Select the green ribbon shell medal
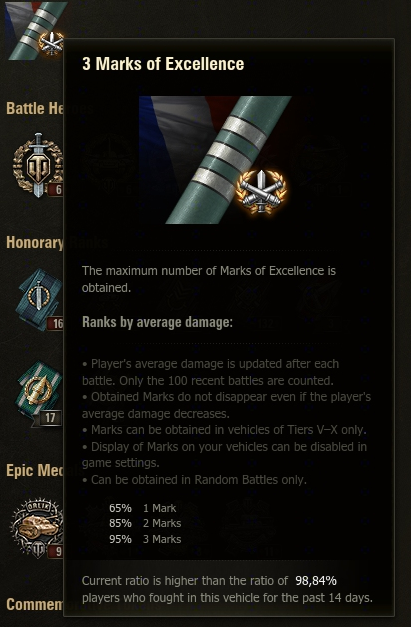This screenshot has height=627, width=411. [39, 393]
